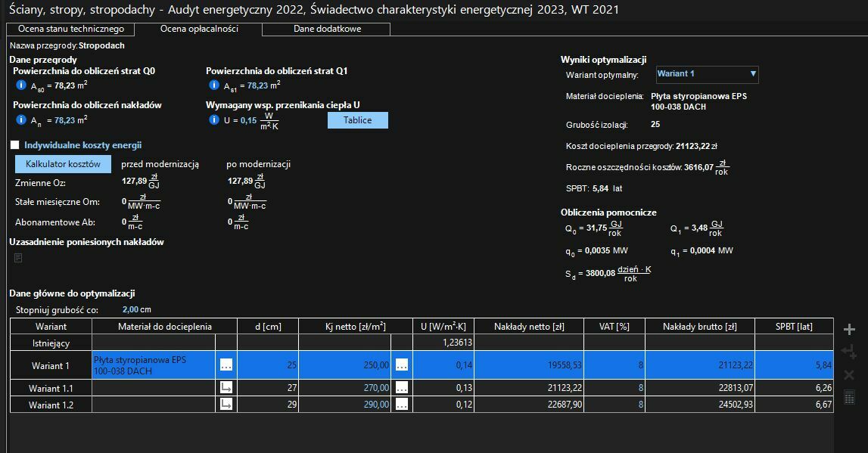The width and height of the screenshot is (868, 453).
Task: Click the Materiał do docieplenia column header
Action: (164, 327)
